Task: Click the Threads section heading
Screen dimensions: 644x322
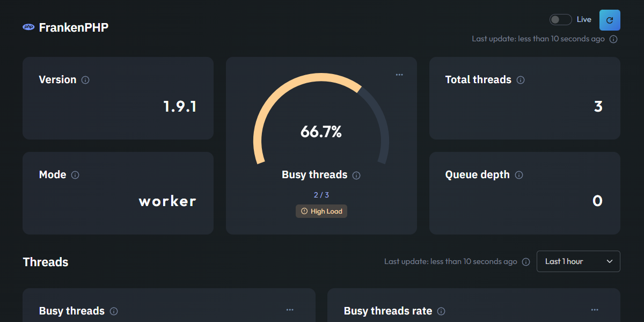Action: (x=46, y=262)
